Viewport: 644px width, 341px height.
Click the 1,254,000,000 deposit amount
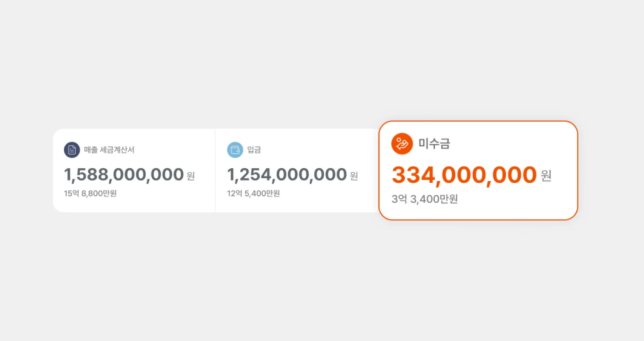point(287,175)
